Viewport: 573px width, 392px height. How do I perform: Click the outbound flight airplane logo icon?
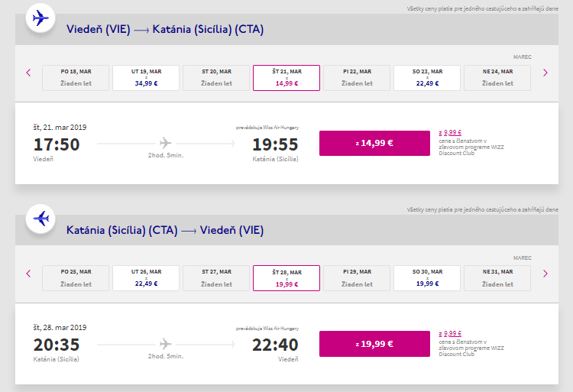pyautogui.click(x=39, y=18)
